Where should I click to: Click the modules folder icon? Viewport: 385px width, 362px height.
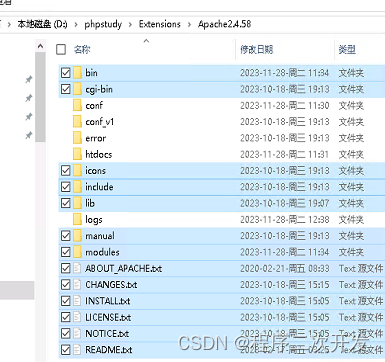[x=77, y=252]
